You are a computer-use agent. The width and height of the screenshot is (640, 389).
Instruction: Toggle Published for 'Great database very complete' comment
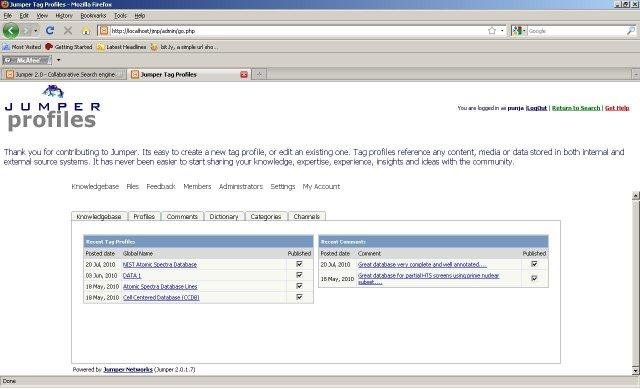534,264
